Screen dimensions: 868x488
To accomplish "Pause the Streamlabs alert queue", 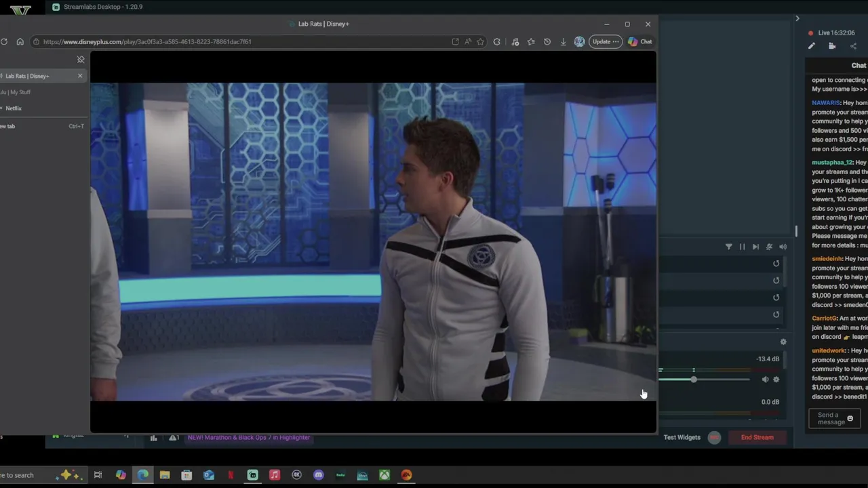I will pyautogui.click(x=742, y=247).
